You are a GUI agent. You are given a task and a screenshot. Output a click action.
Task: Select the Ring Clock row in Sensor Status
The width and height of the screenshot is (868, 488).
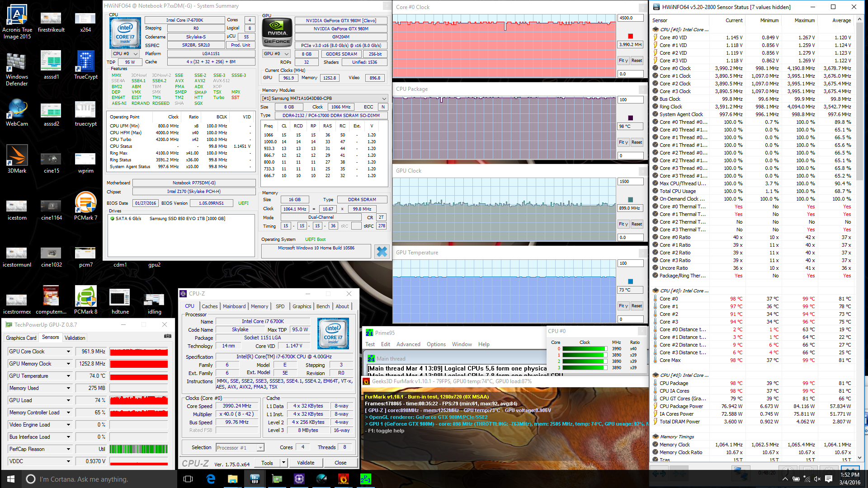click(x=752, y=107)
